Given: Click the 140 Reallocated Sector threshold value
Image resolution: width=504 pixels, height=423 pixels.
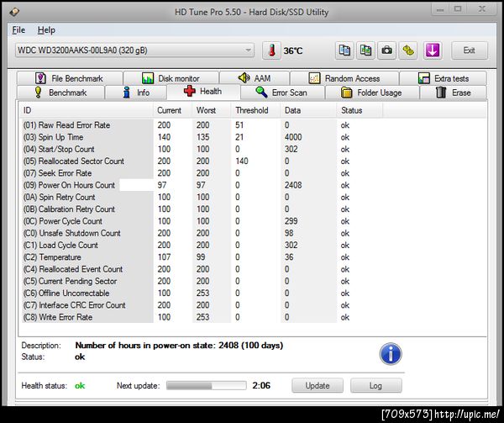Looking at the screenshot, I should (242, 161).
